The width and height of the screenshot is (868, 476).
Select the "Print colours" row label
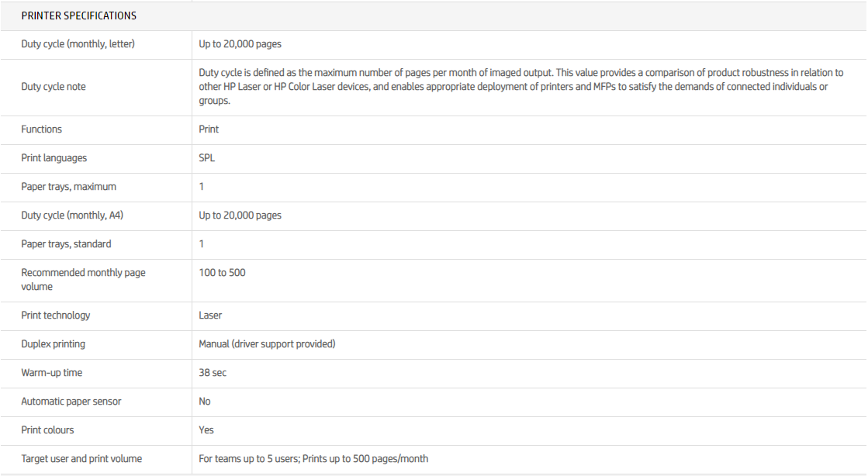[x=48, y=430]
